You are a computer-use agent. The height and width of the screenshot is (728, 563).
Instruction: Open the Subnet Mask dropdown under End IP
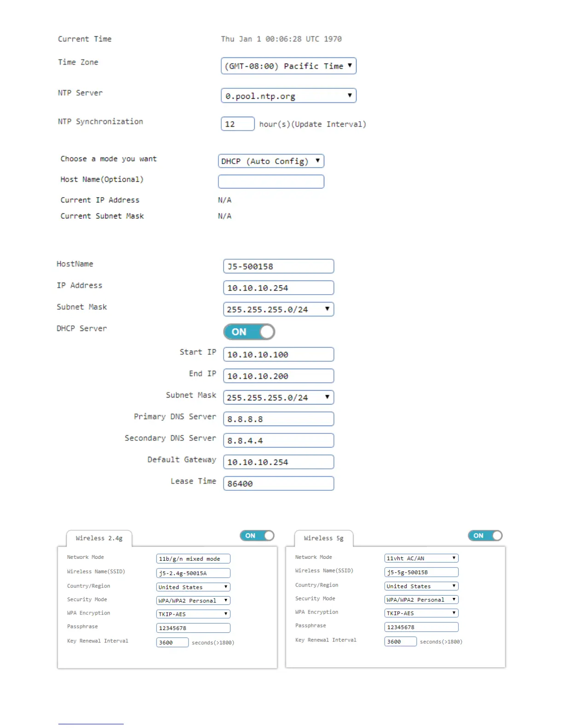tap(278, 398)
